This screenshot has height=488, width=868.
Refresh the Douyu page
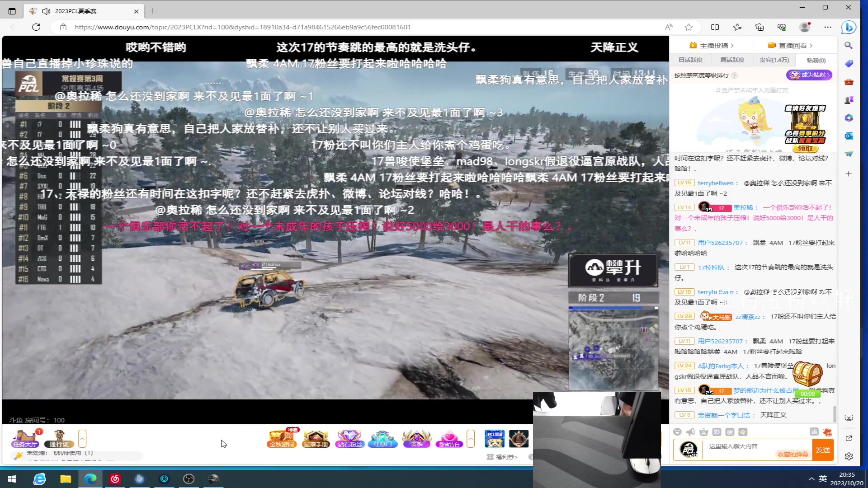point(36,27)
